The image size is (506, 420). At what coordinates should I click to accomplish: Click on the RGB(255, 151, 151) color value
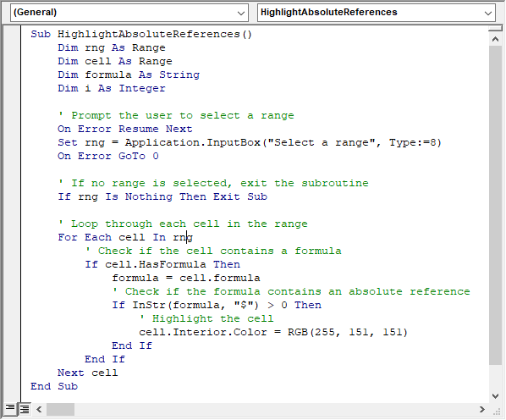point(348,332)
